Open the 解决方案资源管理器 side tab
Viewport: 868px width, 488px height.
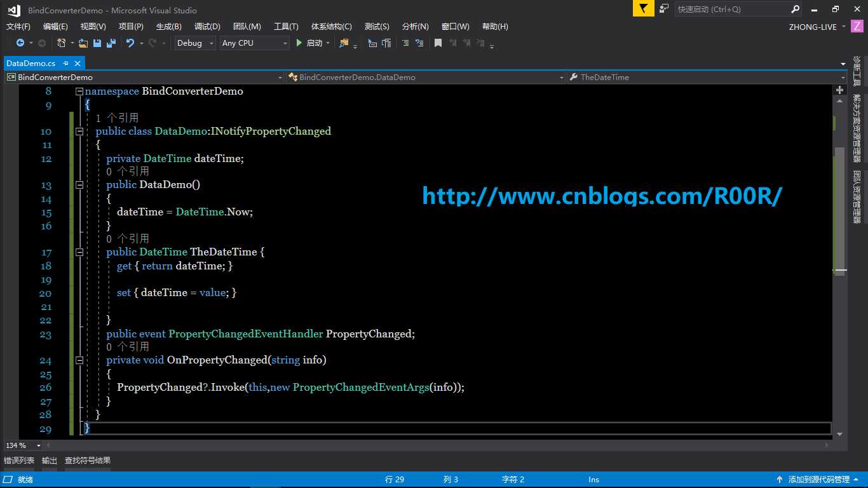pos(857,128)
